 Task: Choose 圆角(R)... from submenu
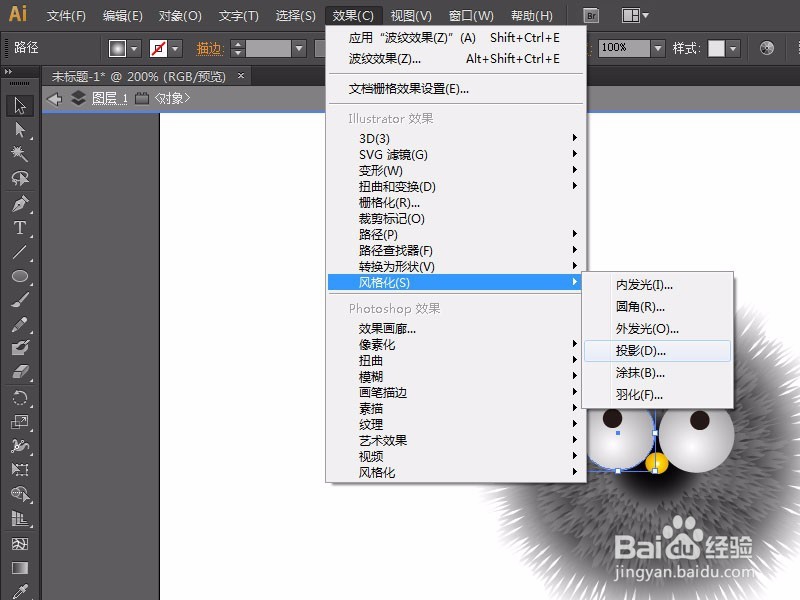(657, 307)
